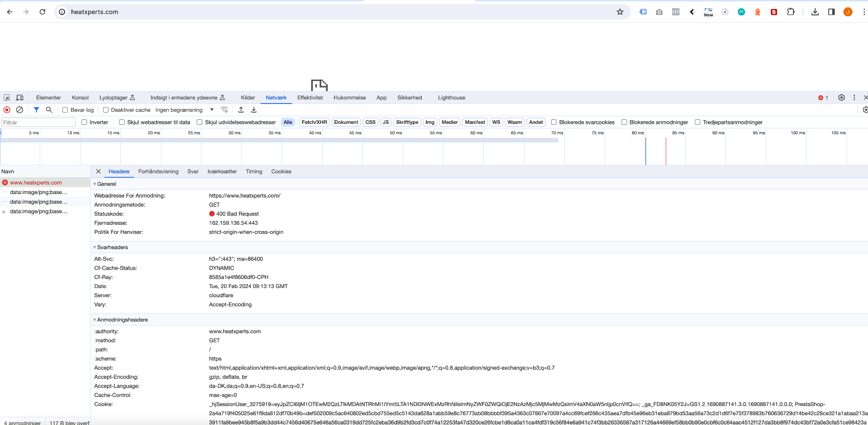Screen dimensions: 868x425
Task: Open the red "B" extension icon
Action: [x=774, y=12]
